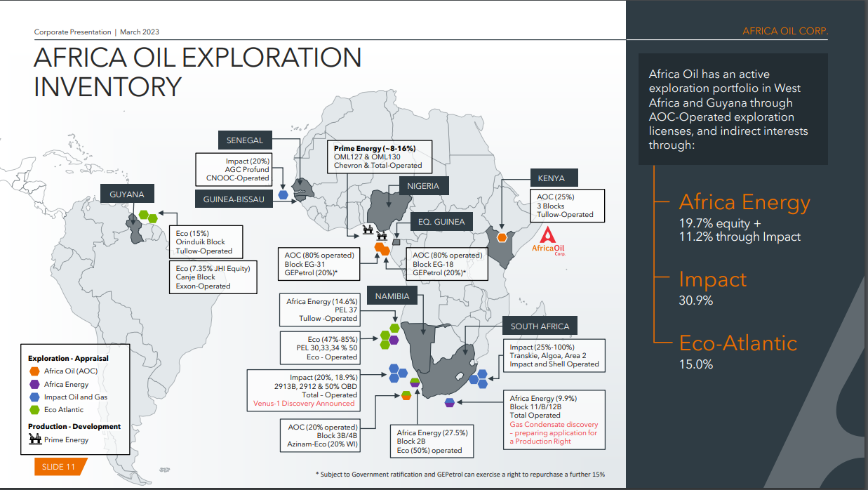Viewport: 868px width, 490px height.
Task: Click the 'Impact (25%-100%) Transkie, Algoa' box
Action: pos(554,356)
